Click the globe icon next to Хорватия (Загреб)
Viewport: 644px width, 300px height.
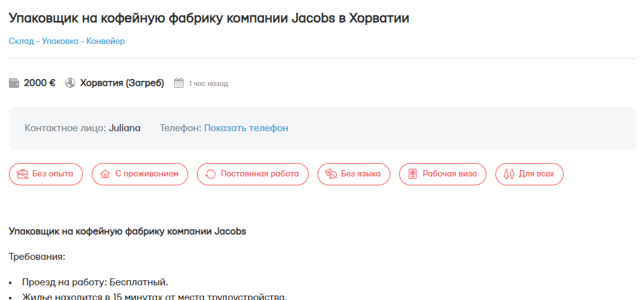tap(70, 83)
